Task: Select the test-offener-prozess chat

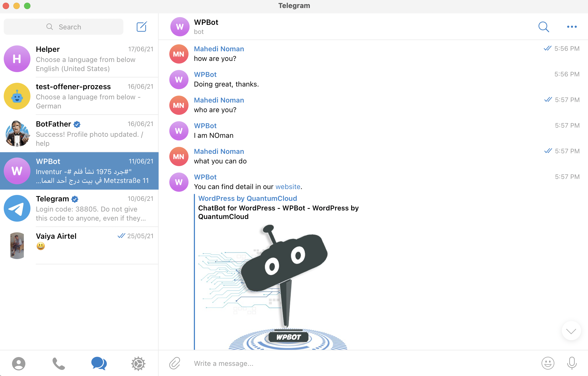Action: [x=79, y=96]
